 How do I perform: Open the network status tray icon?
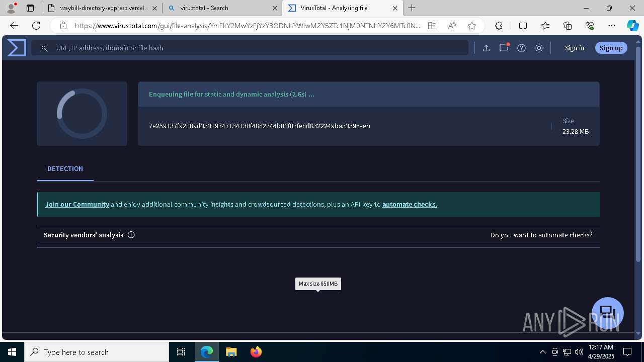pyautogui.click(x=567, y=352)
